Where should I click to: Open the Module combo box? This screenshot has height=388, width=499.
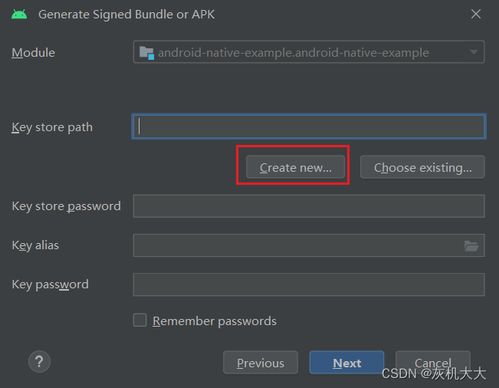click(x=309, y=52)
